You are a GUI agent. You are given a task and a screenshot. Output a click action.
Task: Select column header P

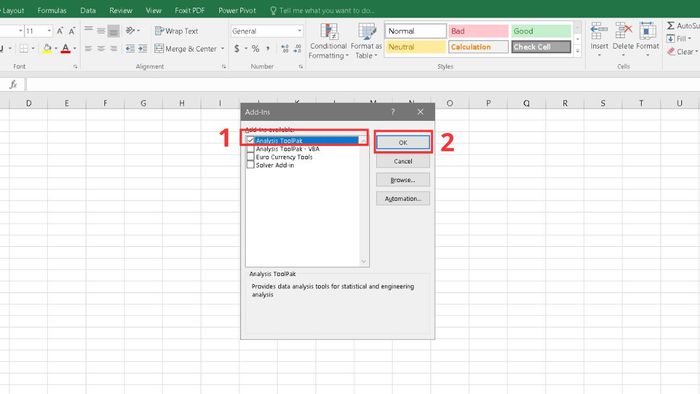(488, 103)
